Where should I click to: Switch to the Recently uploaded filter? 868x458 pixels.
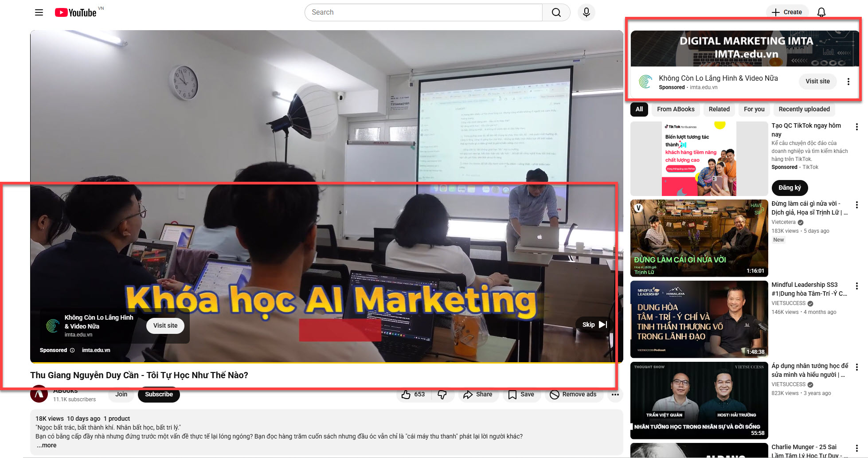(804, 109)
